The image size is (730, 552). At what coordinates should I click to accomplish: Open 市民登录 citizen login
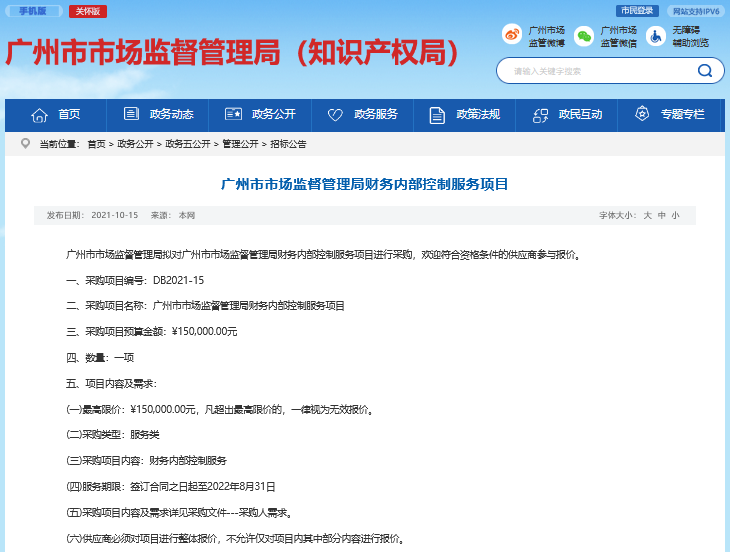(637, 11)
